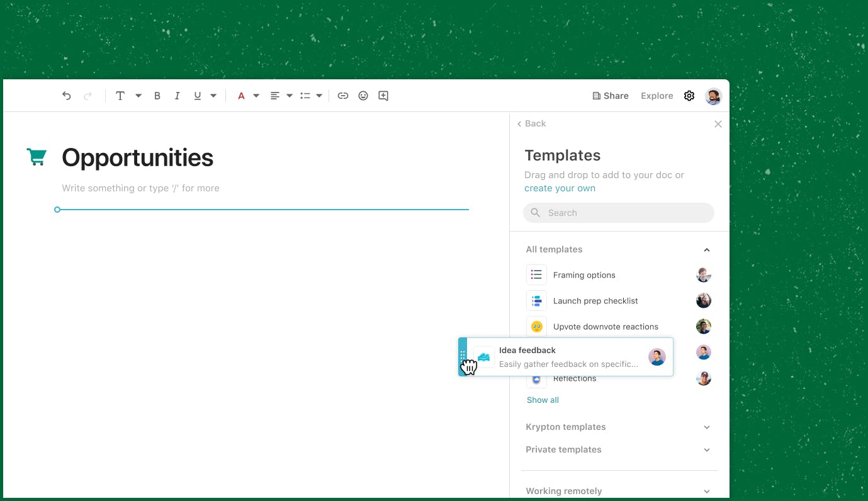Open the Explore tab
The image size is (868, 501).
(657, 96)
